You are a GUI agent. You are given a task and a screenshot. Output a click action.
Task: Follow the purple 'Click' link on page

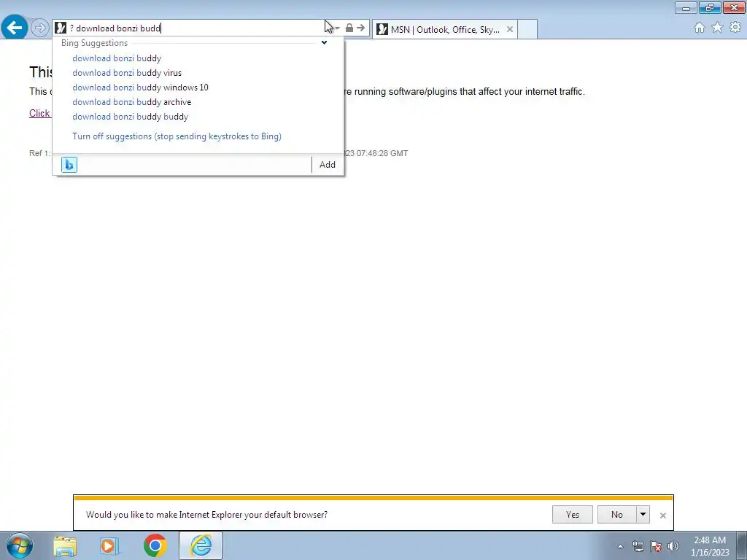39,113
